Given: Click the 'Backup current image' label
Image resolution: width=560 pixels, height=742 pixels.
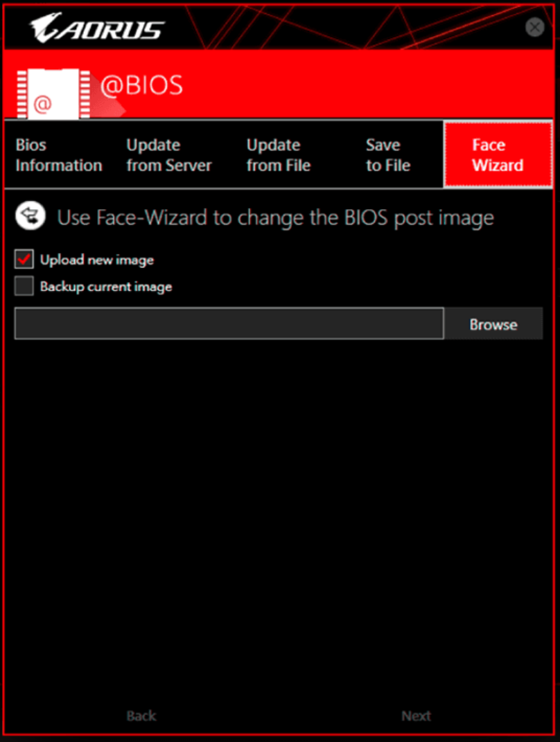Looking at the screenshot, I should pos(106,287).
